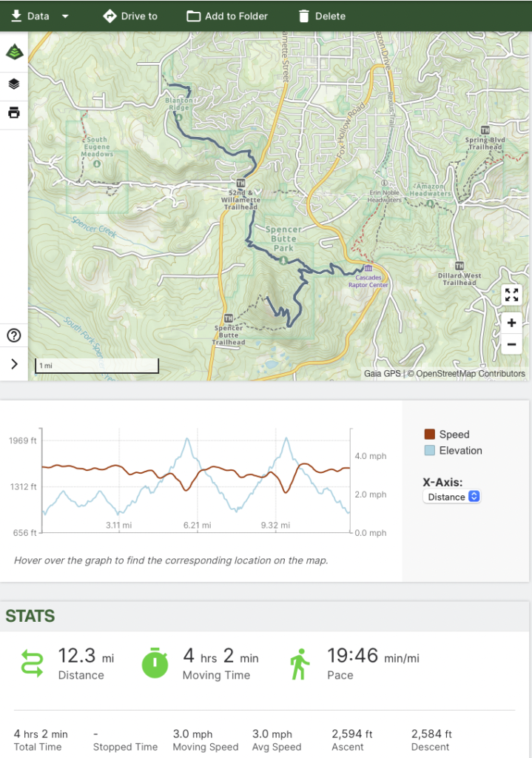Screen dimensions: 532x758
Task: Toggle the Elevation series in legend
Action: 453,450
